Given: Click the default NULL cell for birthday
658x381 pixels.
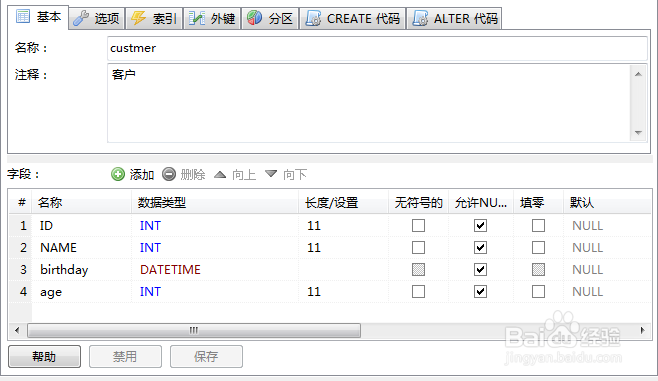Looking at the screenshot, I should click(x=608, y=269).
